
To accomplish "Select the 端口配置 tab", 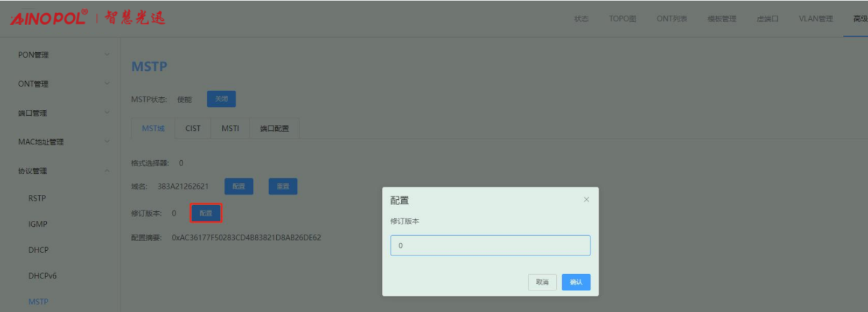I will click(274, 128).
